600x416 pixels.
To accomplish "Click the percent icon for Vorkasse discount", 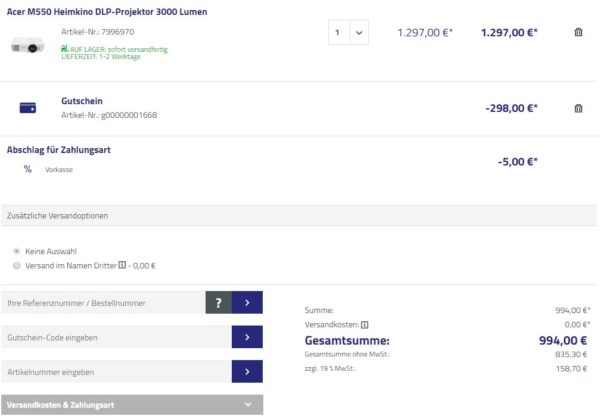I will 27,169.
